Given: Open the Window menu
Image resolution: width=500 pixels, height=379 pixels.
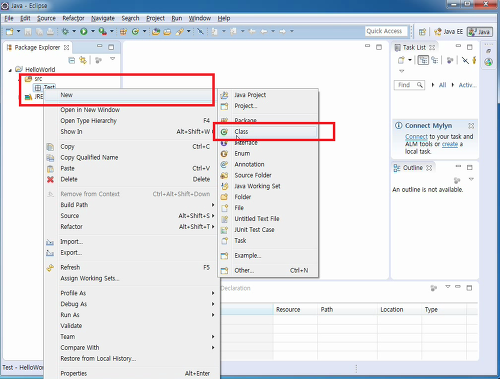Looking at the screenshot, I should pyautogui.click(x=200, y=18).
